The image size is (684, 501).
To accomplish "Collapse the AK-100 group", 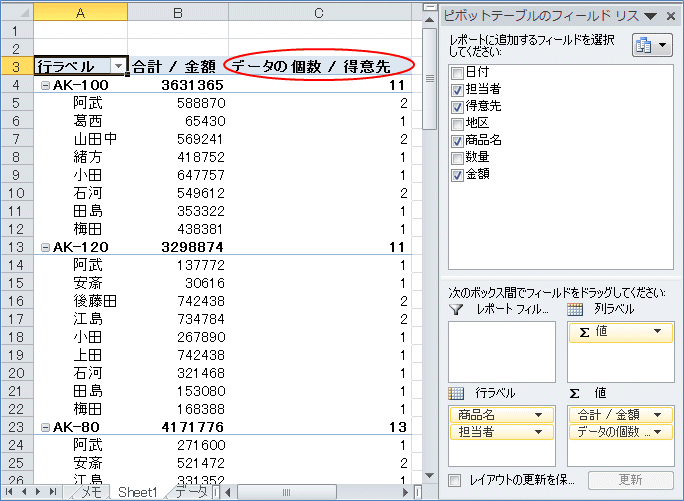I will (45, 86).
